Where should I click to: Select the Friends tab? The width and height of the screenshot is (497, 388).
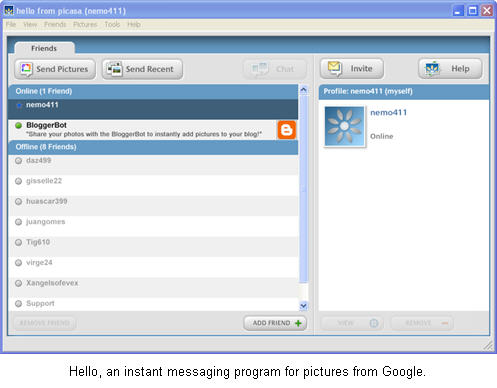44,48
